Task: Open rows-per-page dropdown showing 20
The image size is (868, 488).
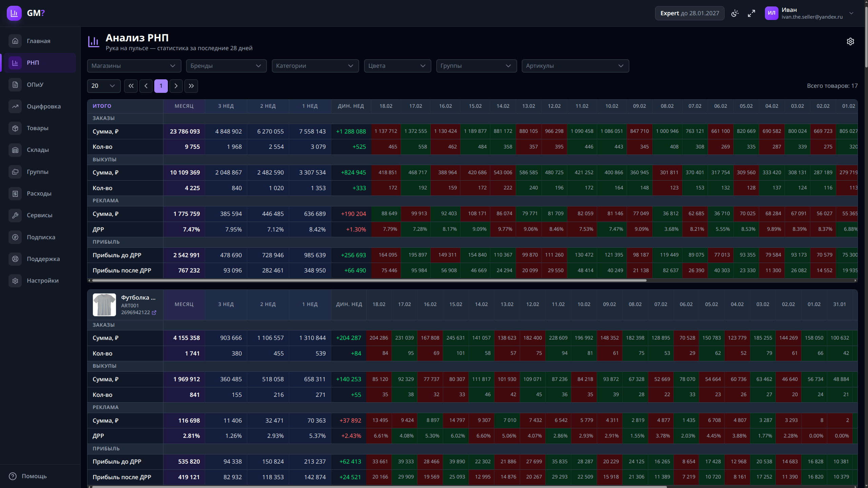Action: click(103, 86)
